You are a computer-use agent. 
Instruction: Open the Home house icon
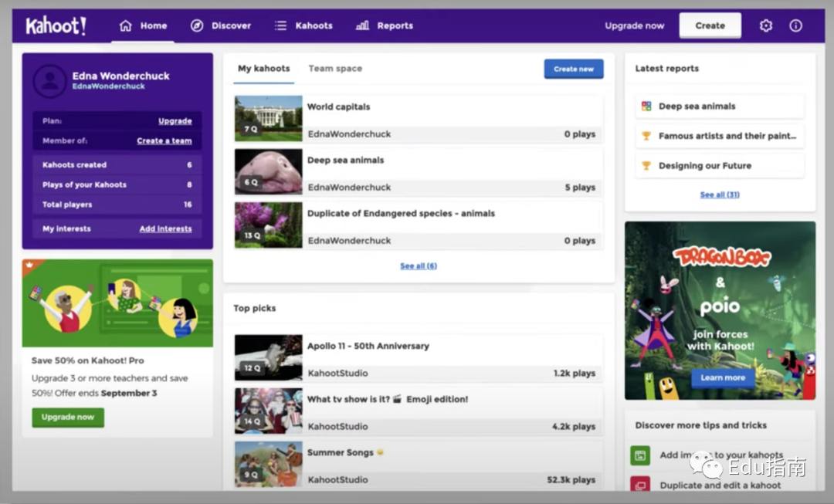[126, 25]
